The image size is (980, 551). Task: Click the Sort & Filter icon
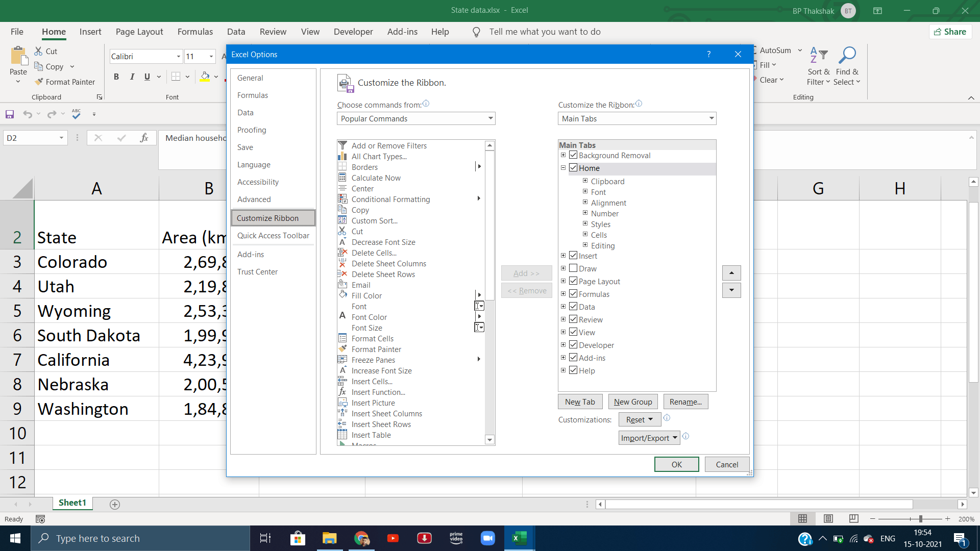pos(818,55)
